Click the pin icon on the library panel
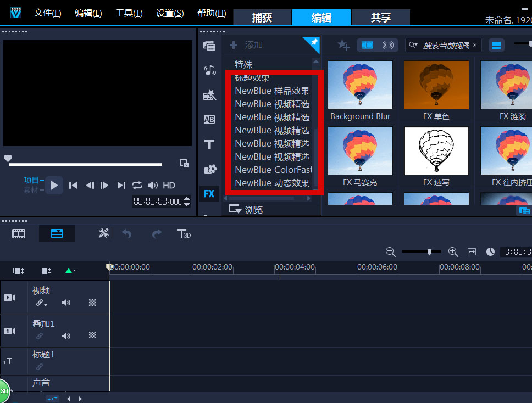This screenshot has height=403, width=532. (314, 42)
